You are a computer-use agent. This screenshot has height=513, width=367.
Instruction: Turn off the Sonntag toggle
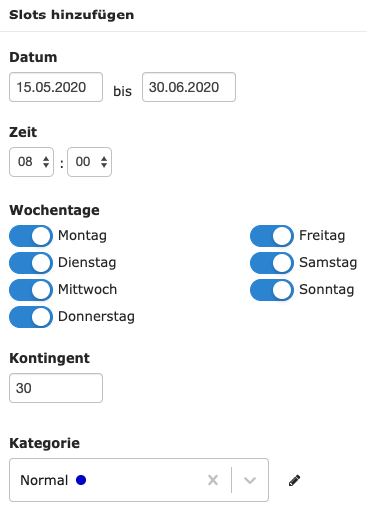click(x=272, y=290)
